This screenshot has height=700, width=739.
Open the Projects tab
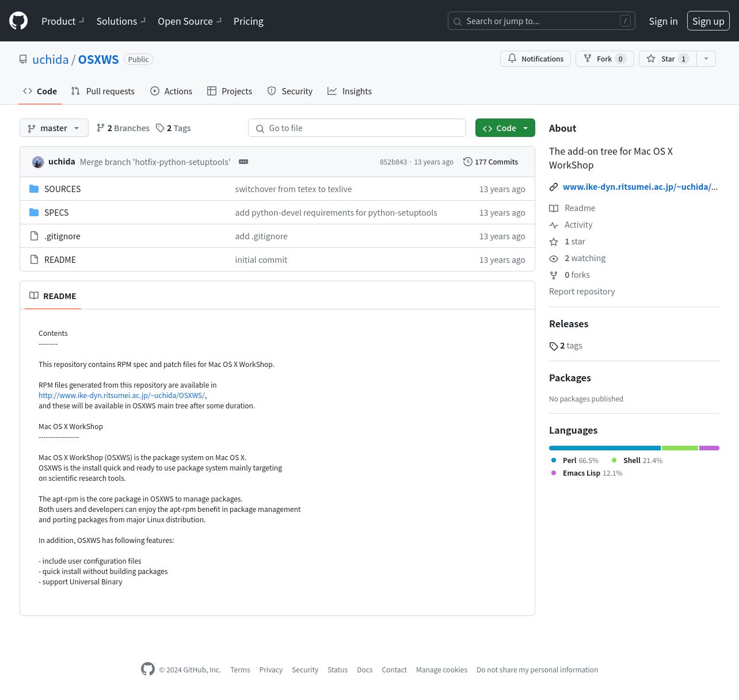(x=230, y=91)
